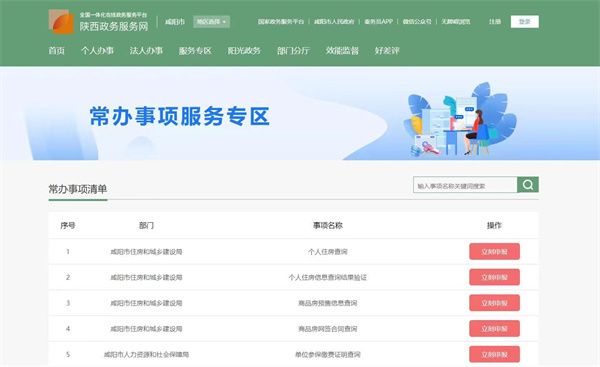The image size is (600, 367).
Task: Click the 个人住房信息查询结果验证 item name
Action: (x=328, y=277)
